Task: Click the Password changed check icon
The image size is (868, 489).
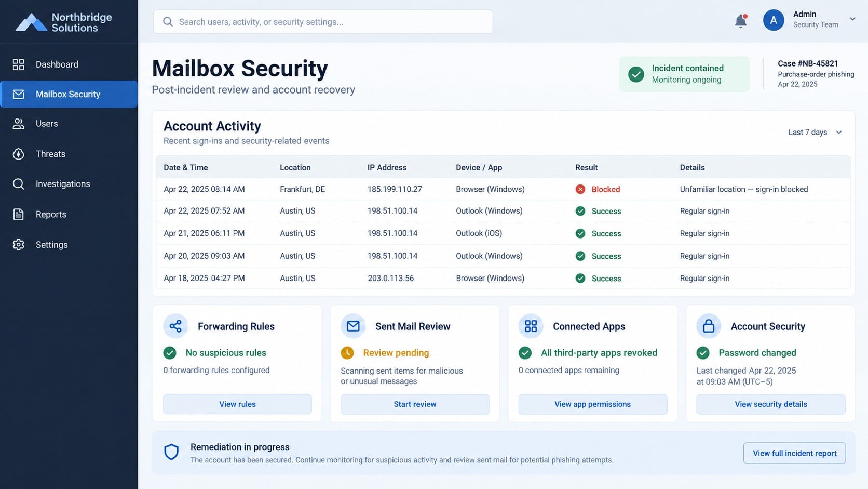Action: [703, 353]
